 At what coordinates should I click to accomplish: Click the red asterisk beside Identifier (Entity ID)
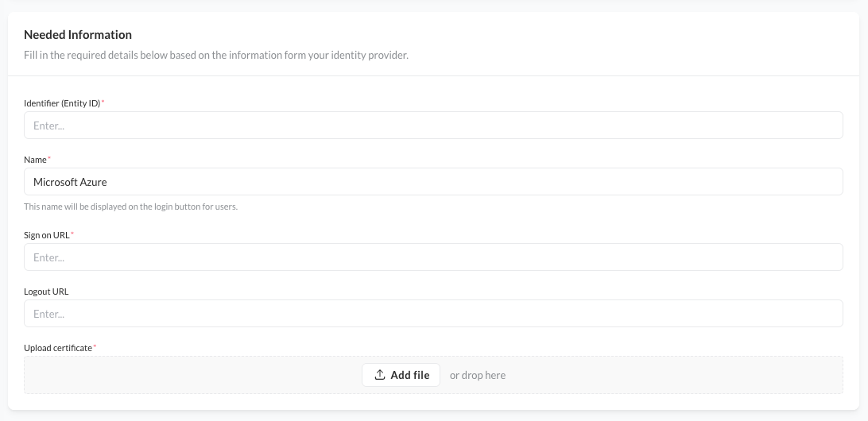[x=103, y=102]
